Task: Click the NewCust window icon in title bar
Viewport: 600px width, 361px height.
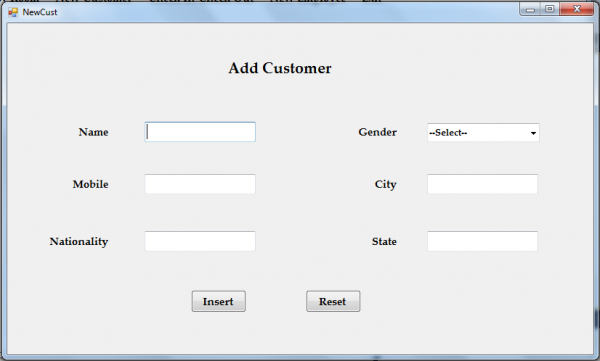Action: [13, 12]
